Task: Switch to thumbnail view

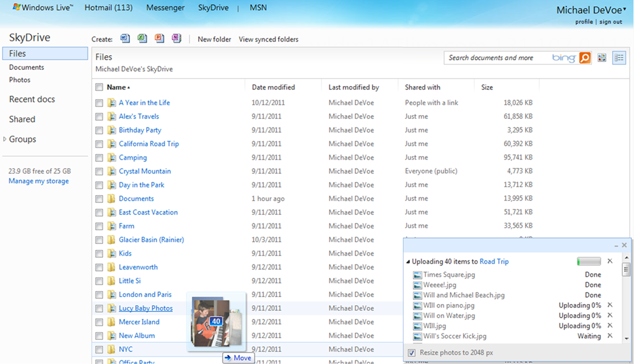Action: (602, 58)
